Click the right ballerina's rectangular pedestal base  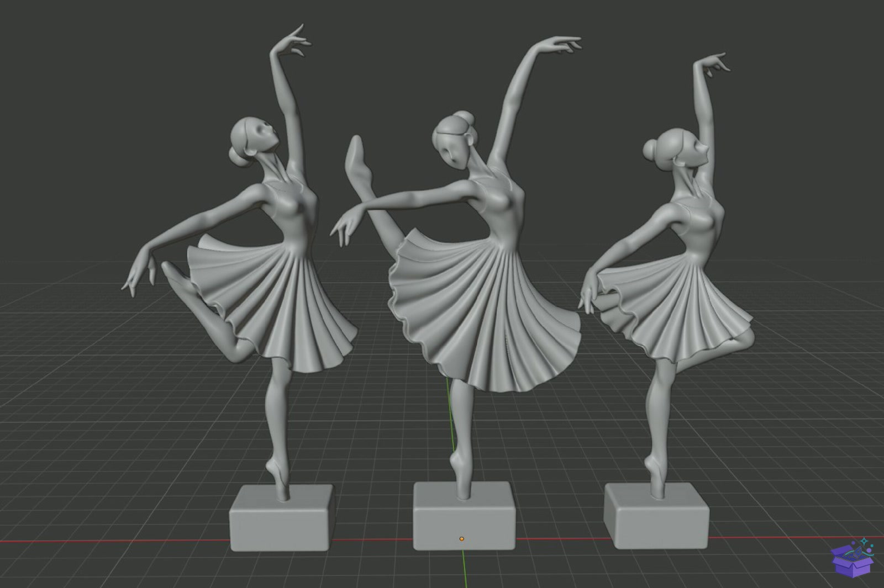click(656, 516)
